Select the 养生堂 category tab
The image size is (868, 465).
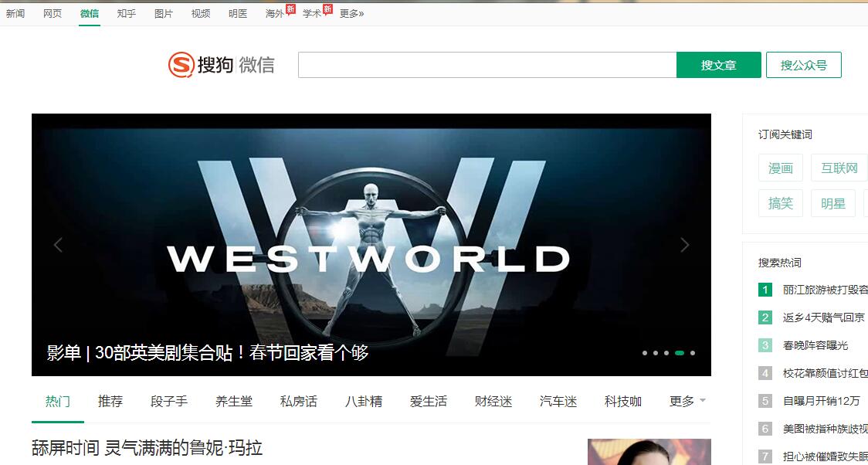click(x=233, y=401)
